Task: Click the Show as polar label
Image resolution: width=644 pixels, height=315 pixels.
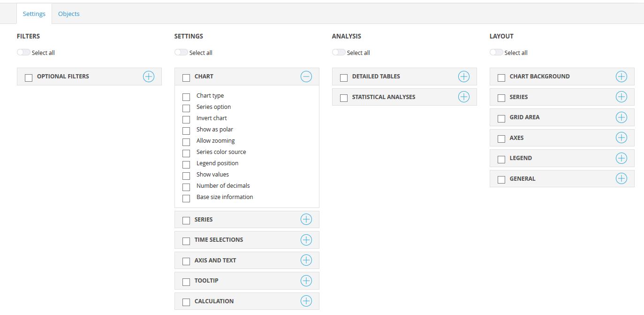Action: [x=215, y=130]
